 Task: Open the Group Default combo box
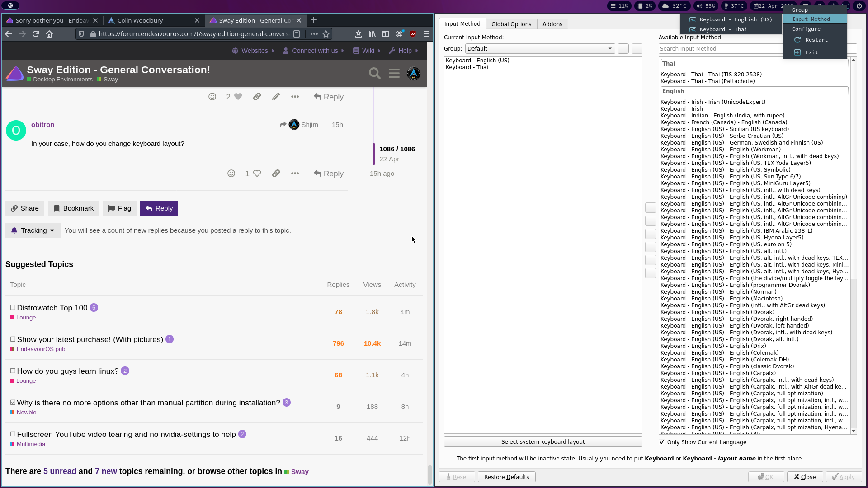click(540, 49)
